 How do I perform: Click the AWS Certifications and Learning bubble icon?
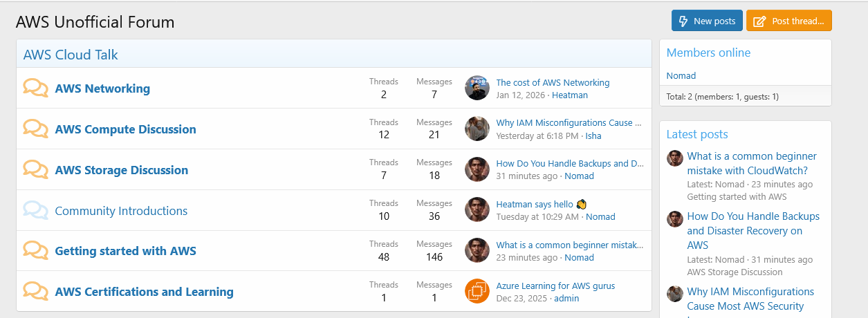pyautogui.click(x=35, y=291)
